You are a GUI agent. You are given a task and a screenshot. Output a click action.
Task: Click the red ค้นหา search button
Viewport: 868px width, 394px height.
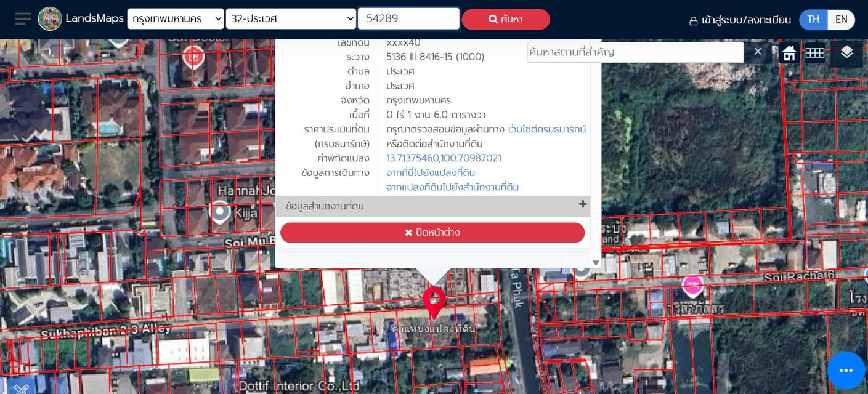(x=506, y=19)
